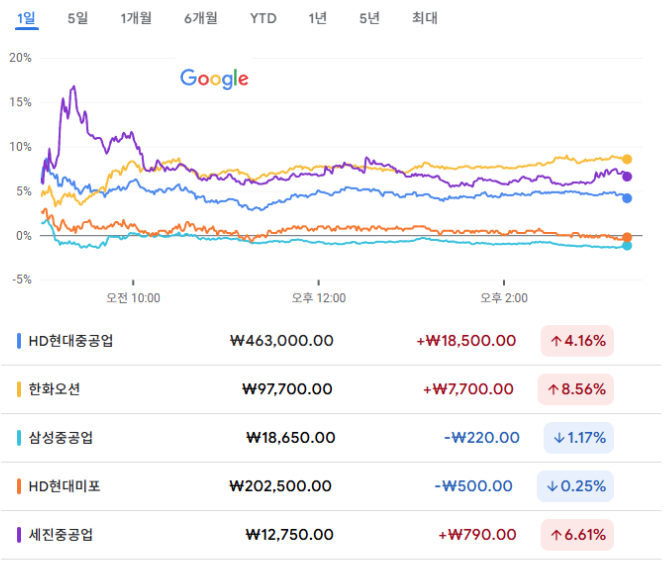The height and width of the screenshot is (568, 669).
Task: Click the purple end-point dot on chart
Action: [x=627, y=177]
